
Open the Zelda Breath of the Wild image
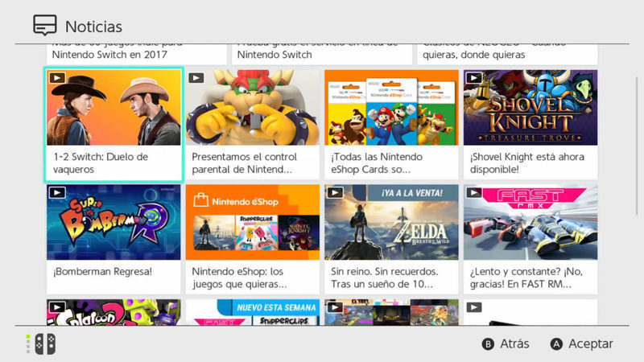coord(391,223)
